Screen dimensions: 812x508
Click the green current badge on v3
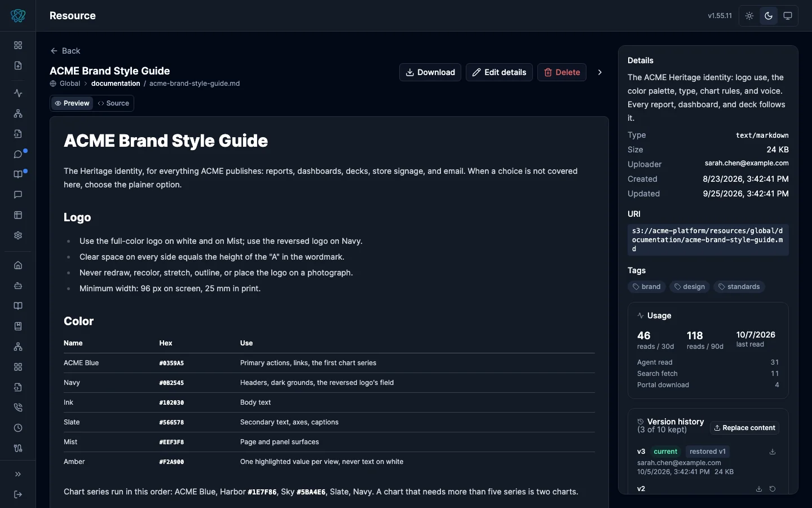(x=665, y=452)
